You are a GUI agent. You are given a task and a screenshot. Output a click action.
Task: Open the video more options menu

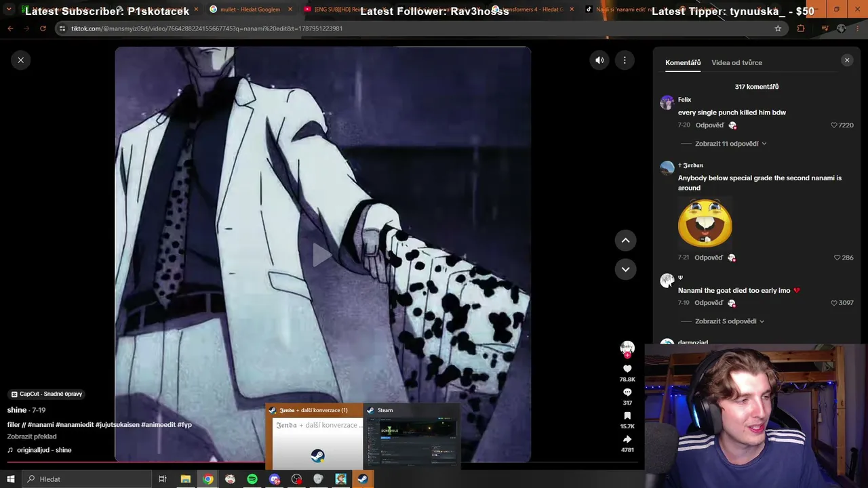(625, 60)
